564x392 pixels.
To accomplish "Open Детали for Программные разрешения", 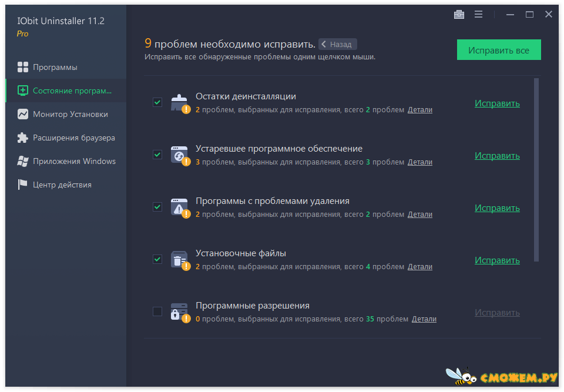I will click(424, 319).
